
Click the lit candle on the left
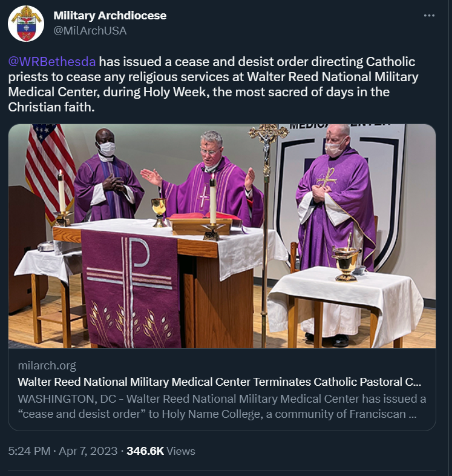(62, 194)
